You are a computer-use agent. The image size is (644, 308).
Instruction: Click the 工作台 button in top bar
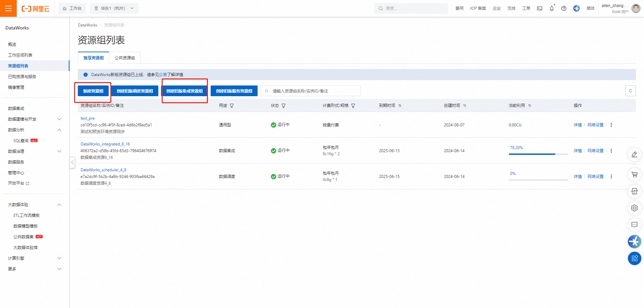72,8
